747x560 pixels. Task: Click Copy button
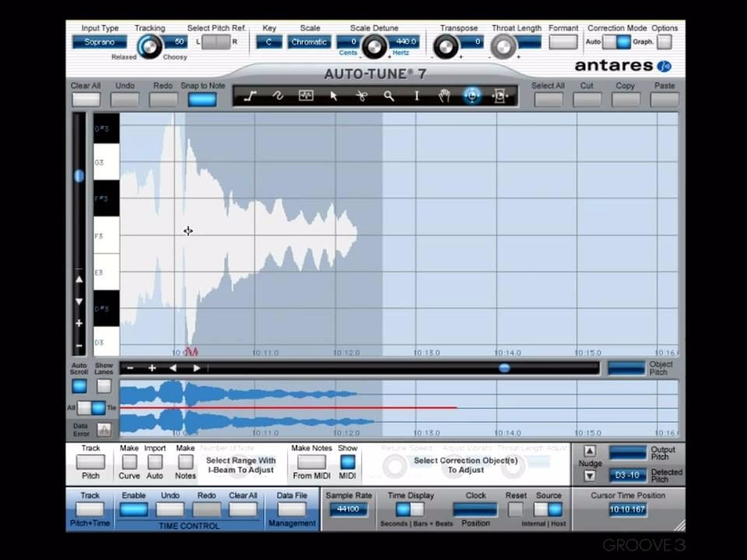(626, 100)
